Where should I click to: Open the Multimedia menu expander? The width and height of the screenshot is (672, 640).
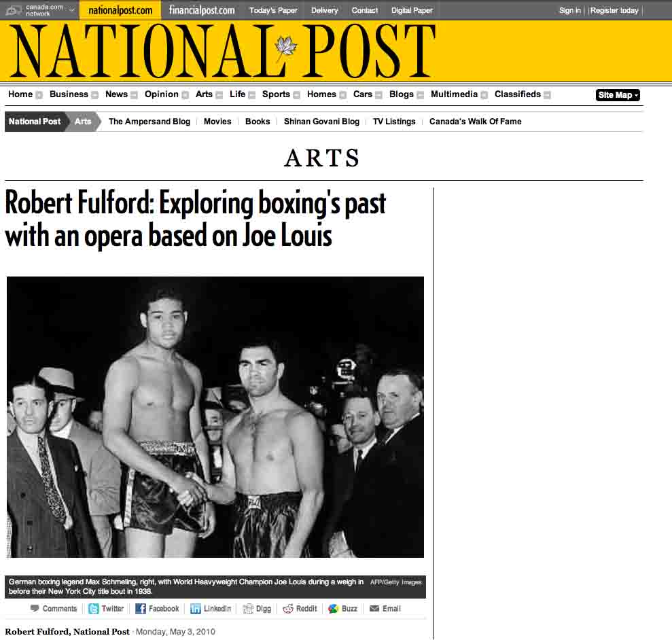(x=484, y=95)
